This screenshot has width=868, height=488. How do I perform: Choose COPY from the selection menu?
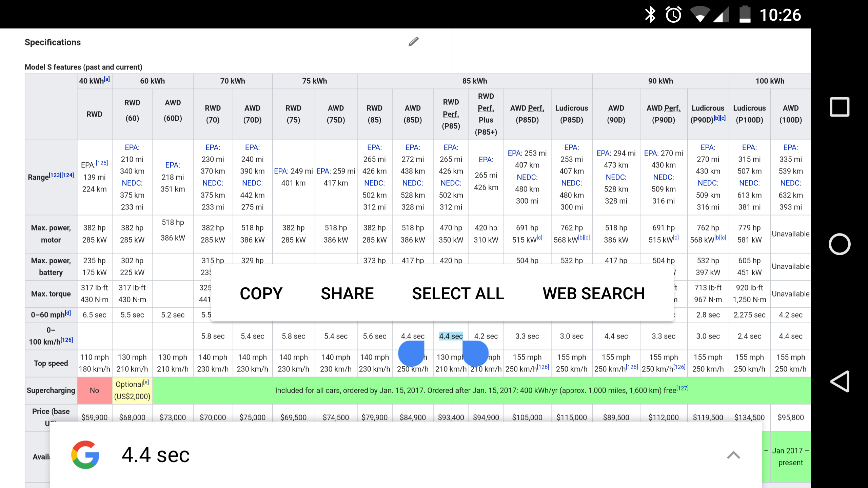coord(261,293)
